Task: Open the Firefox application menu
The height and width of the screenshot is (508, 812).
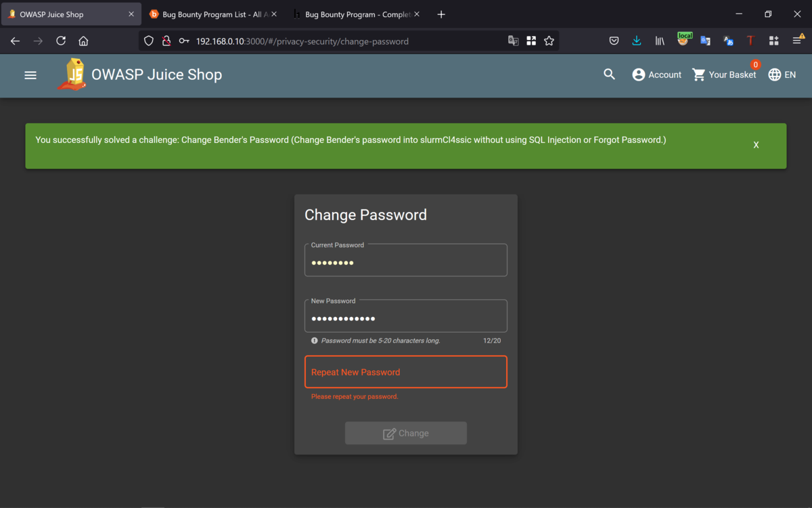Action: point(798,41)
